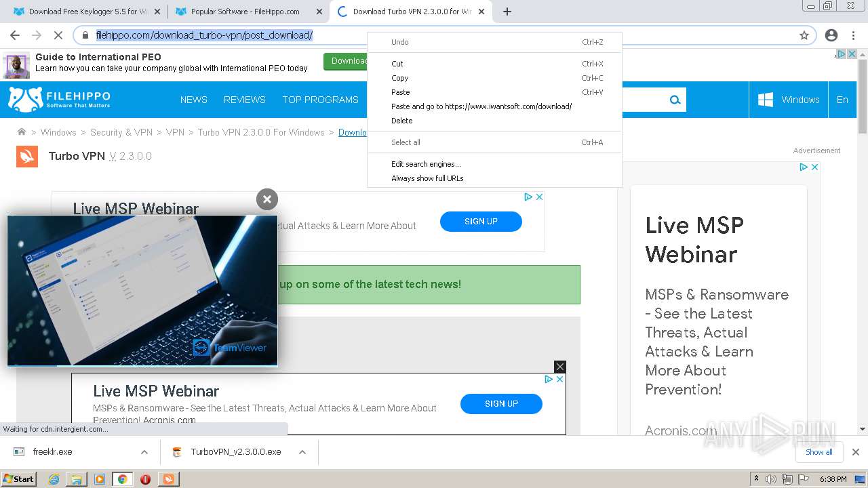Open NEWS in FileHippo navigation
Viewport: 868px width, 488px height.
coord(194,100)
